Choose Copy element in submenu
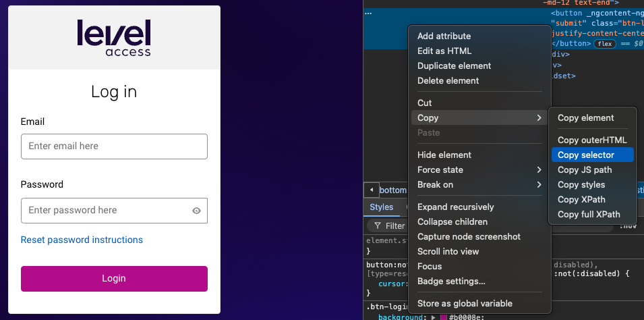Image resolution: width=644 pixels, height=320 pixels. [586, 117]
